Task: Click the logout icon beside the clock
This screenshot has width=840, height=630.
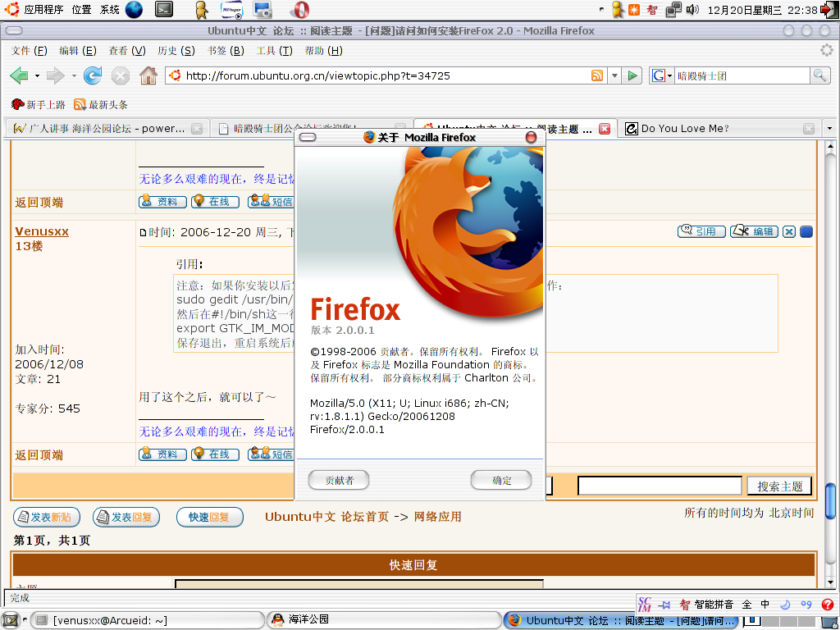Action: coord(829,10)
